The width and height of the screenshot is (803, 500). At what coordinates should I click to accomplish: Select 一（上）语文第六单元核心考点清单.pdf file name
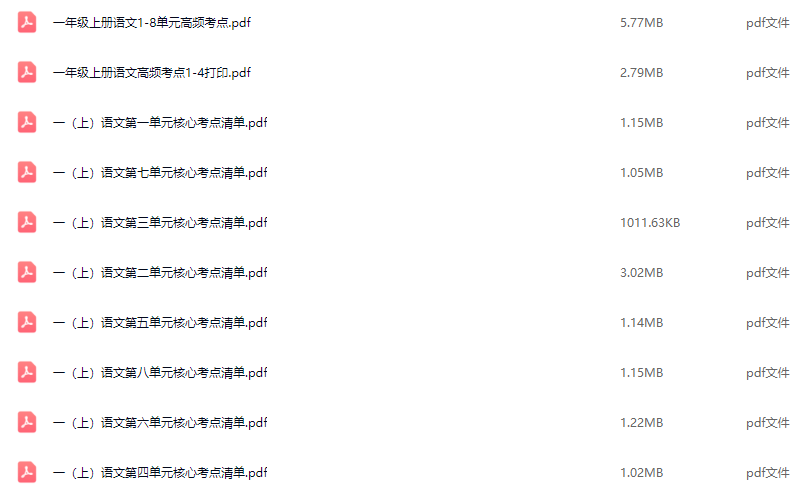point(160,423)
